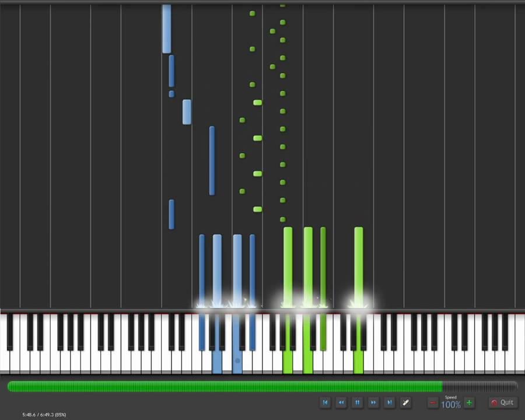The height and width of the screenshot is (420, 525).
Task: Decrease speed with red minus button
Action: point(433,403)
